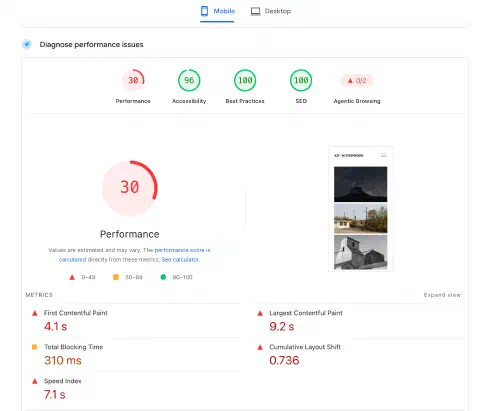Click the blue diagnose performance icon

pos(27,44)
